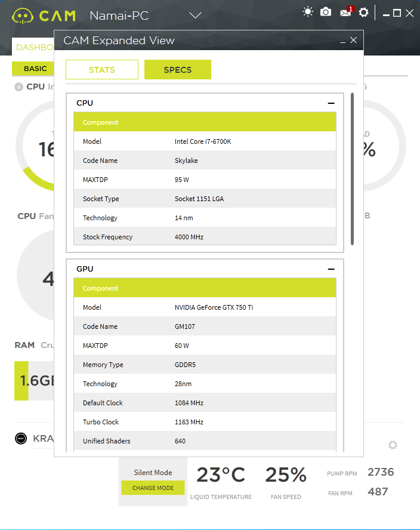Click the Silent Mode label
Viewport: 420px width, 530px height.
pos(153,473)
